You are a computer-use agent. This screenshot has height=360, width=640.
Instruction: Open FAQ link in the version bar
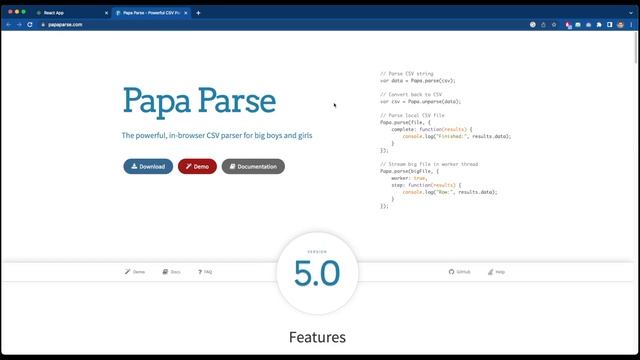click(205, 272)
